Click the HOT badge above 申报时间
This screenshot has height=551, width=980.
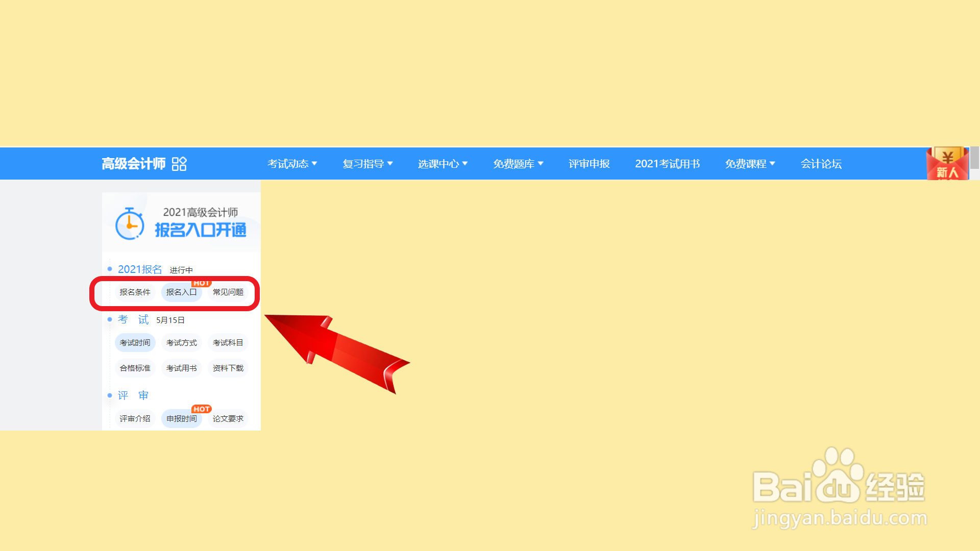(202, 409)
